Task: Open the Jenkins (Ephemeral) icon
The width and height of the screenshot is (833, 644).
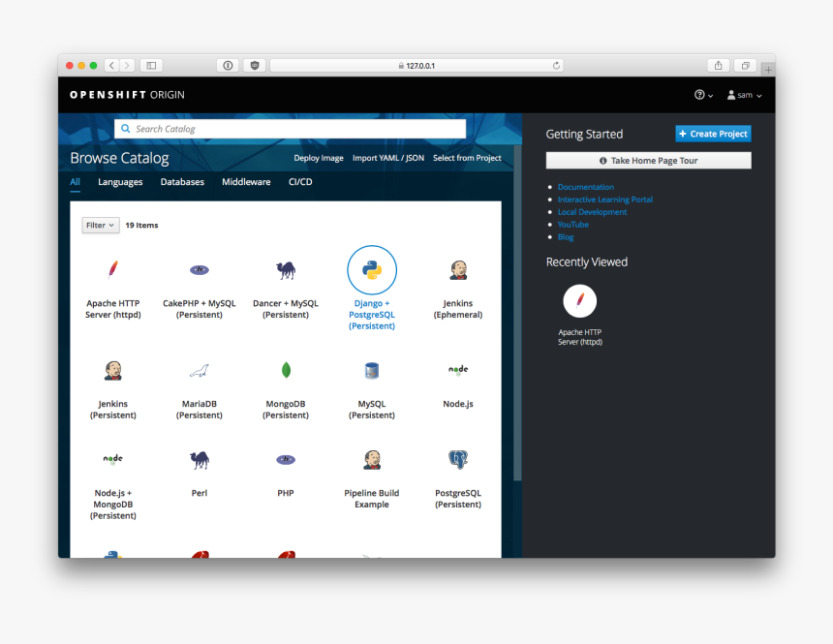Action: coord(458,270)
